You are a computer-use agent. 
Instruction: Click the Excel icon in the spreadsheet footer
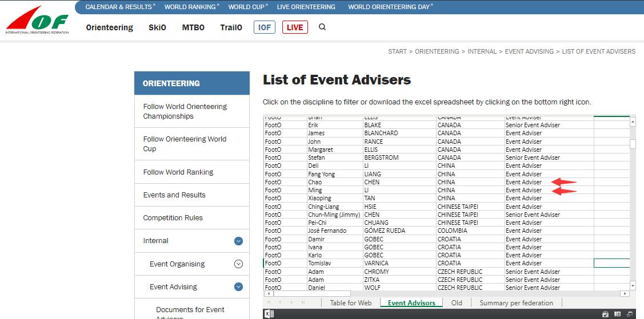269,314
